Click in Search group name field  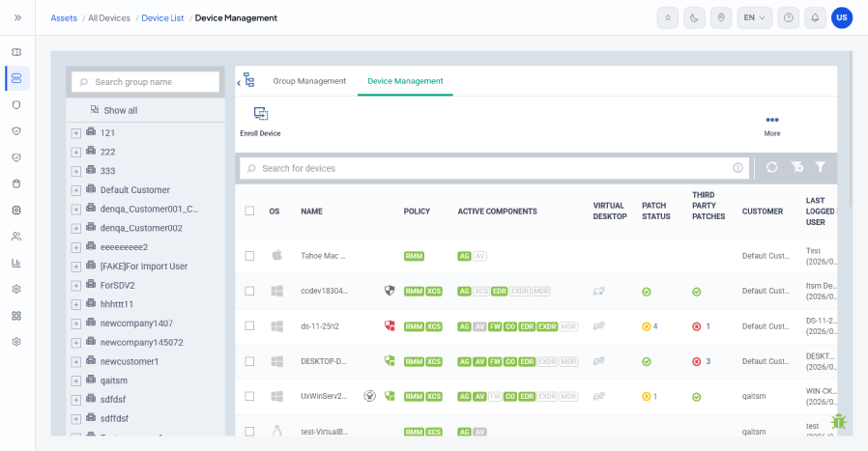pyautogui.click(x=146, y=82)
